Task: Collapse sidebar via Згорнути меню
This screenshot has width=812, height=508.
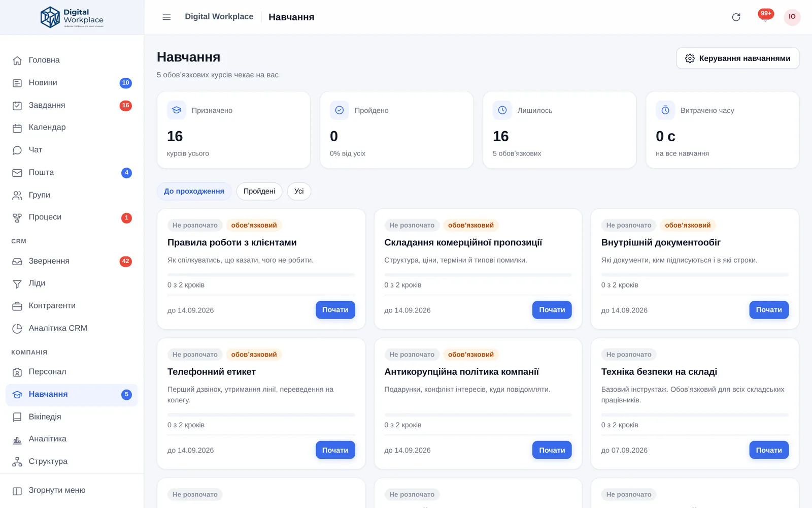Action: (72, 491)
